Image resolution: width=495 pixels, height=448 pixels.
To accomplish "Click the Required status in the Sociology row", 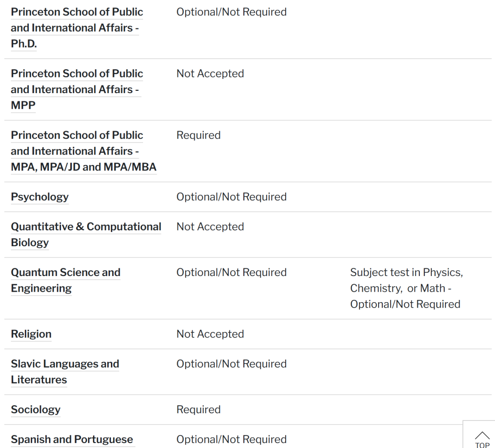I will 198,410.
